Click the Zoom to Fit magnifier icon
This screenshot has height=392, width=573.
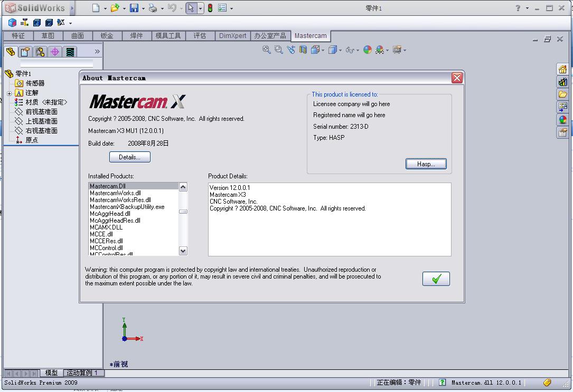[266, 50]
